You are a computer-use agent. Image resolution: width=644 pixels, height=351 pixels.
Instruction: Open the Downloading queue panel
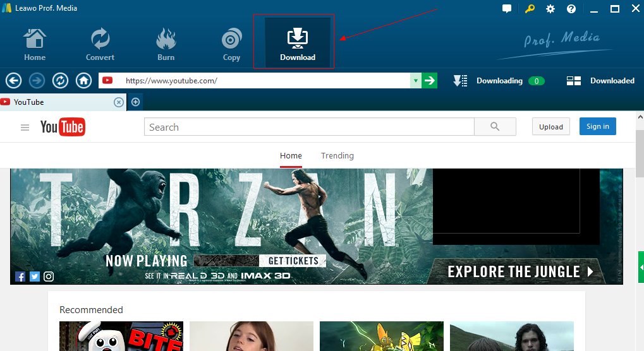499,81
